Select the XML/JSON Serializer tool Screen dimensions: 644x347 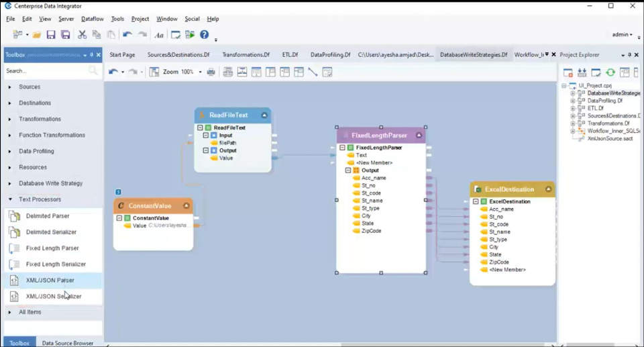point(53,296)
